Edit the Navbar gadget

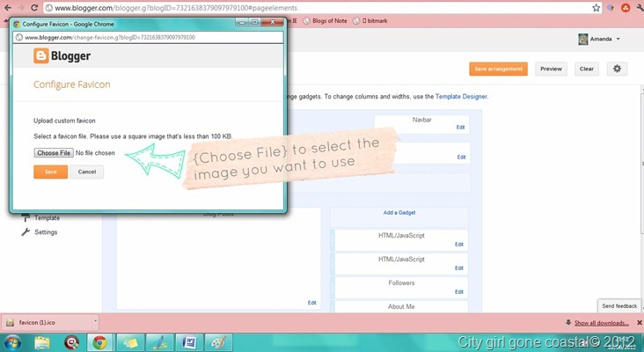click(460, 128)
